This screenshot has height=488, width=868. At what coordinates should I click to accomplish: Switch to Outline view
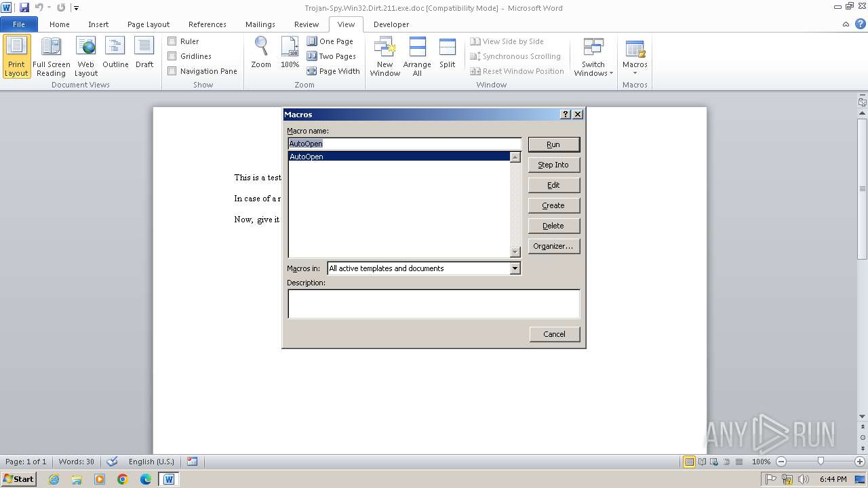[115, 53]
